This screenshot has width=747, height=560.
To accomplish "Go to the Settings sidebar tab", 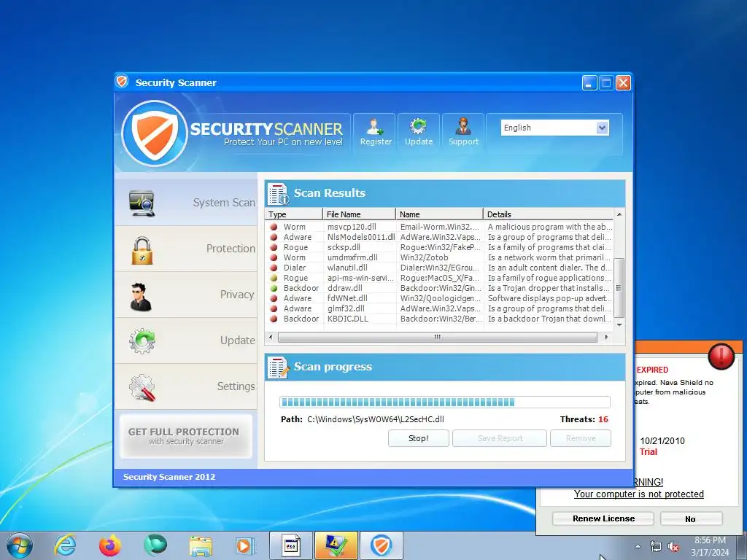I will point(186,386).
